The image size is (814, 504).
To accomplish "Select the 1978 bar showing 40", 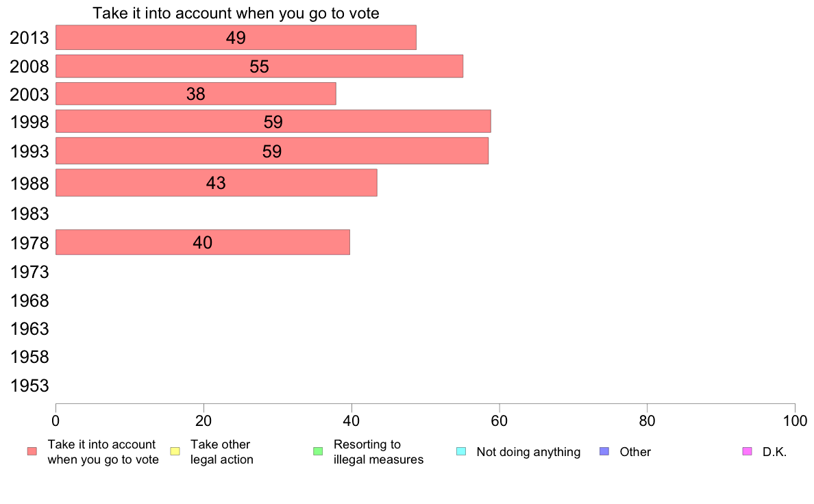I will [202, 242].
